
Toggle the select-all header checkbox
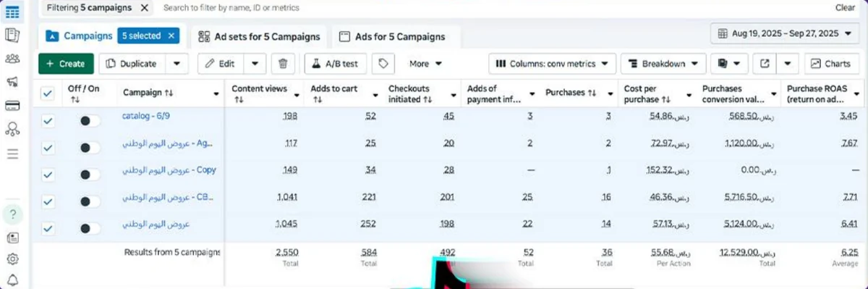pyautogui.click(x=48, y=93)
